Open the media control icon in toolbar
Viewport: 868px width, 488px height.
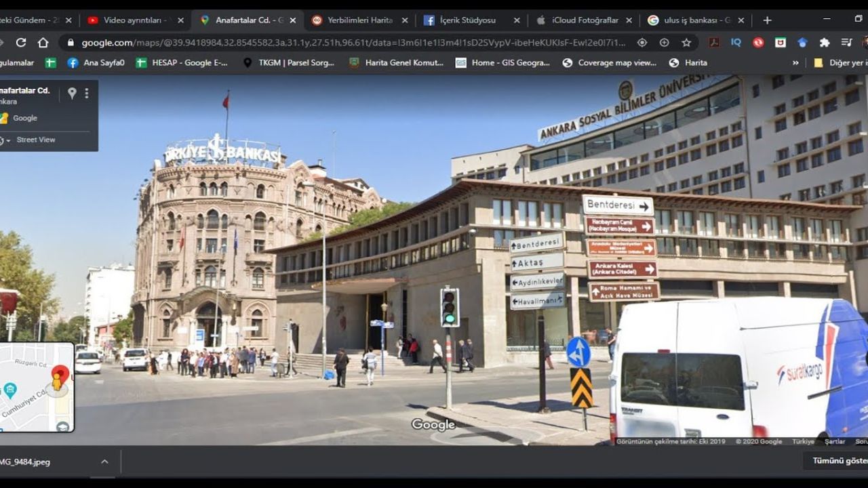pyautogui.click(x=846, y=43)
